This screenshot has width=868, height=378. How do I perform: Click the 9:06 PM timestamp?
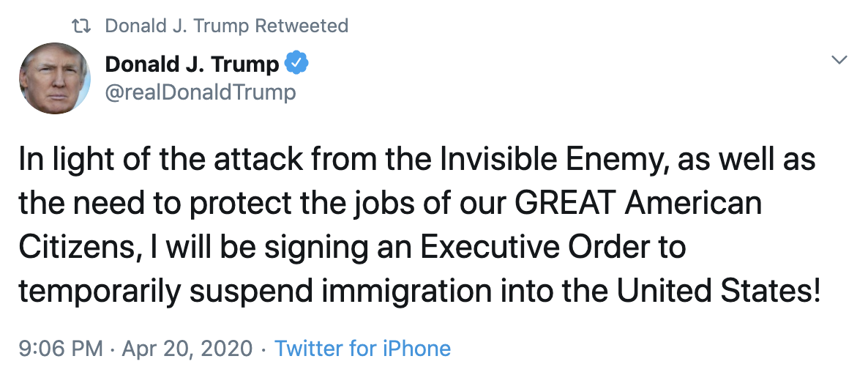click(61, 348)
